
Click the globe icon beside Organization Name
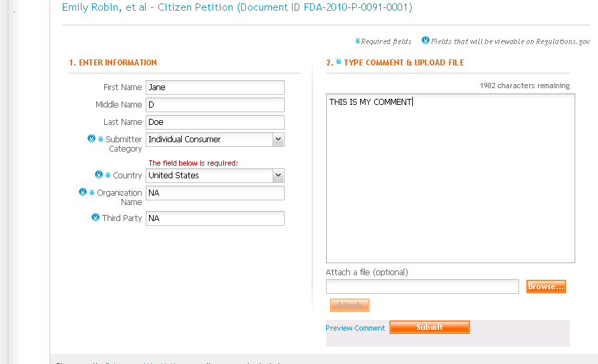point(83,192)
